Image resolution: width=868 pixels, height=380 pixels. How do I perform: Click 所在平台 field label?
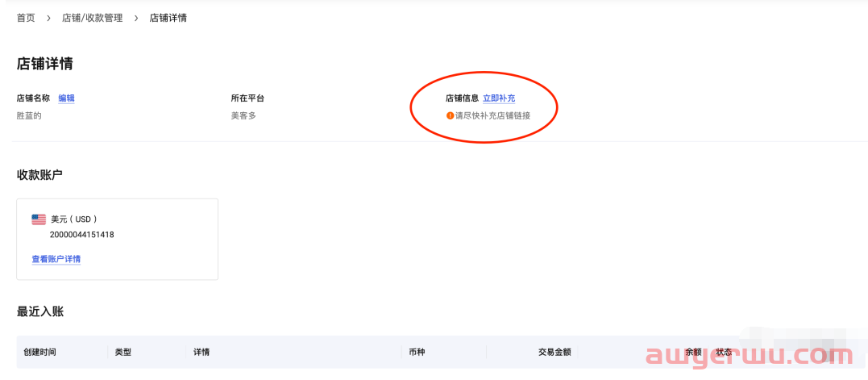(x=247, y=98)
